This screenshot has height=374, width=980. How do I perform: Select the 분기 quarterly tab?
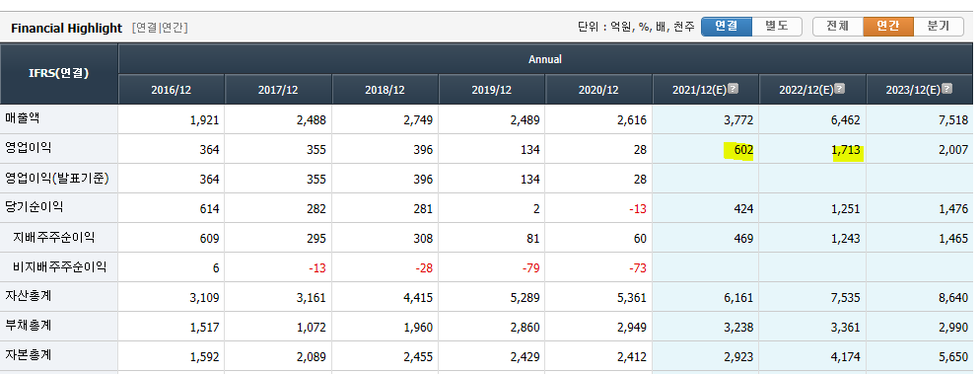(939, 27)
